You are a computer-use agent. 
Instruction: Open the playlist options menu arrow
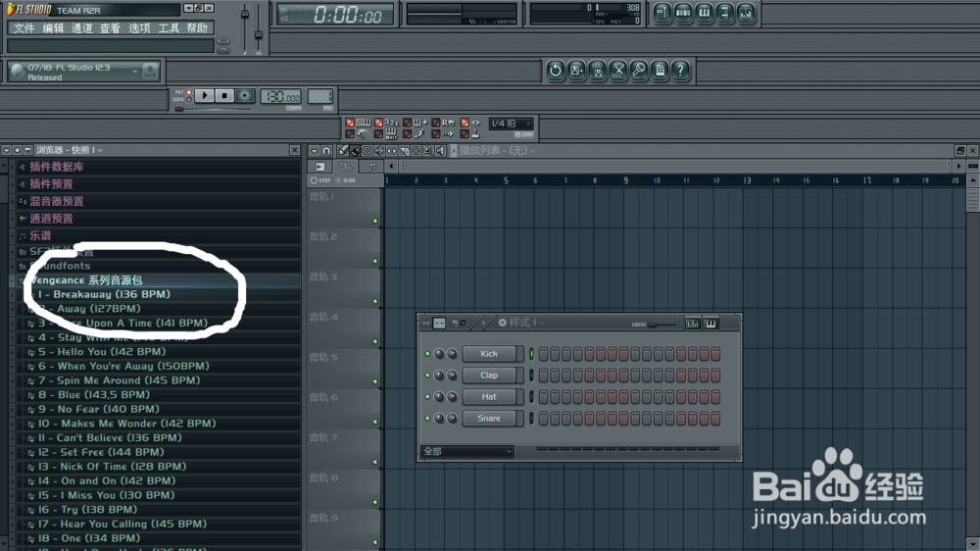click(314, 151)
